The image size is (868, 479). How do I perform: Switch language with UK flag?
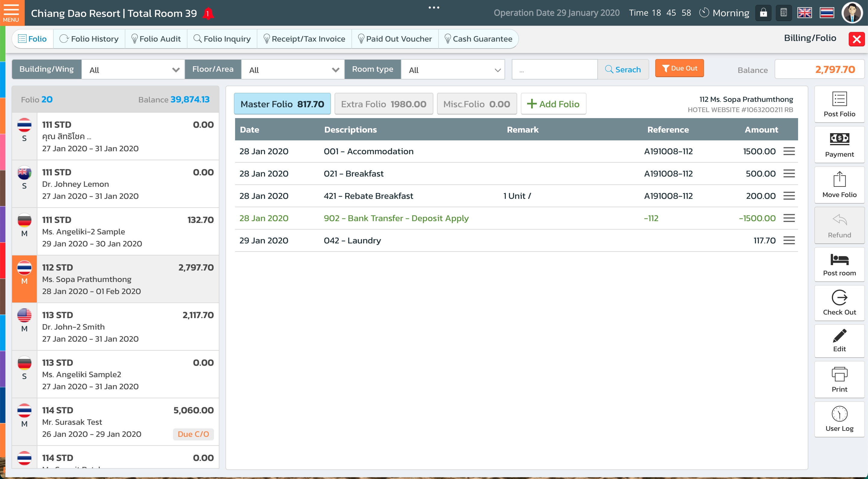point(804,13)
